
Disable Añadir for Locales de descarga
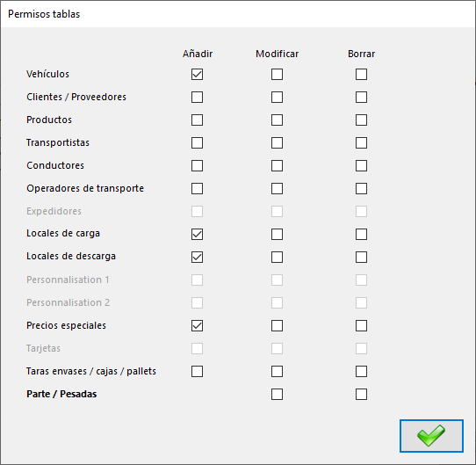(197, 258)
